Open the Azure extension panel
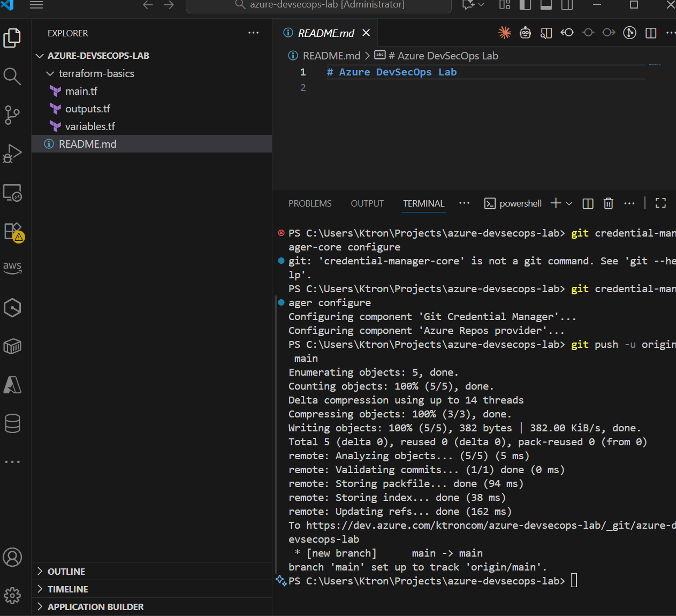 tap(12, 385)
